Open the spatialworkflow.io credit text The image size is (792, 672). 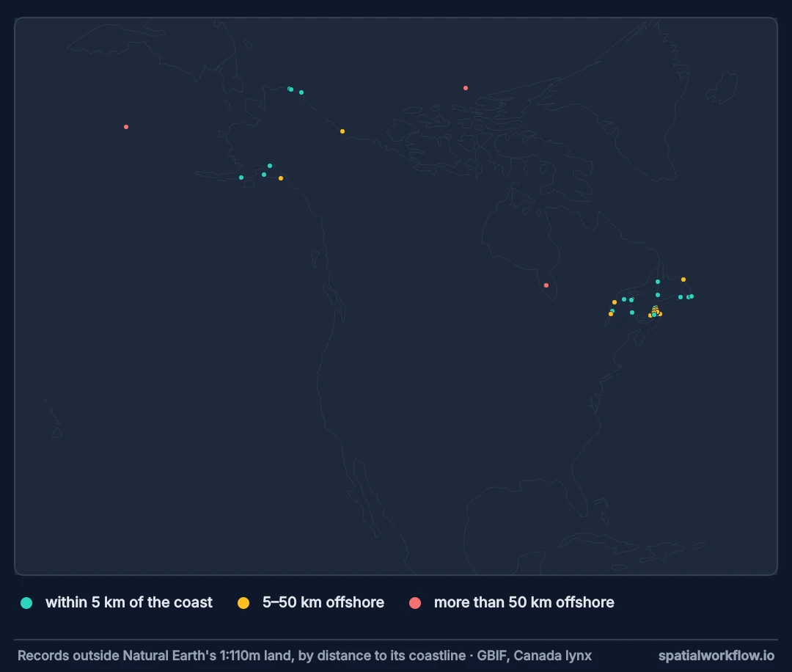tap(716, 655)
